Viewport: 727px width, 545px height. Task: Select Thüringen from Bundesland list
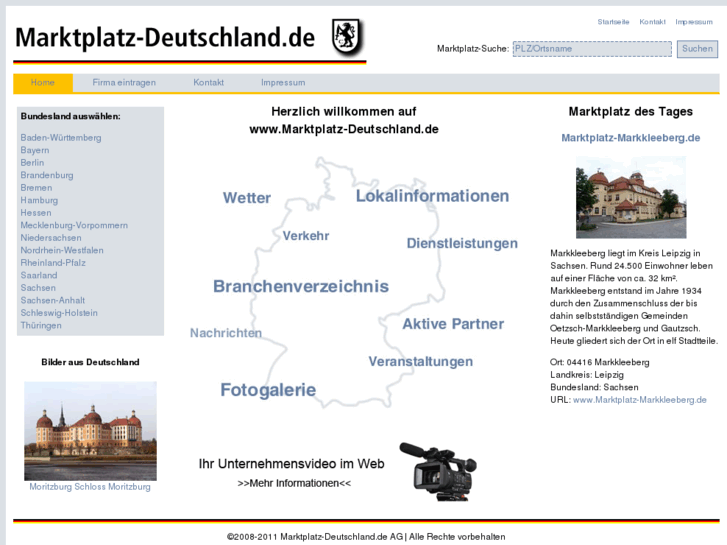(41, 326)
